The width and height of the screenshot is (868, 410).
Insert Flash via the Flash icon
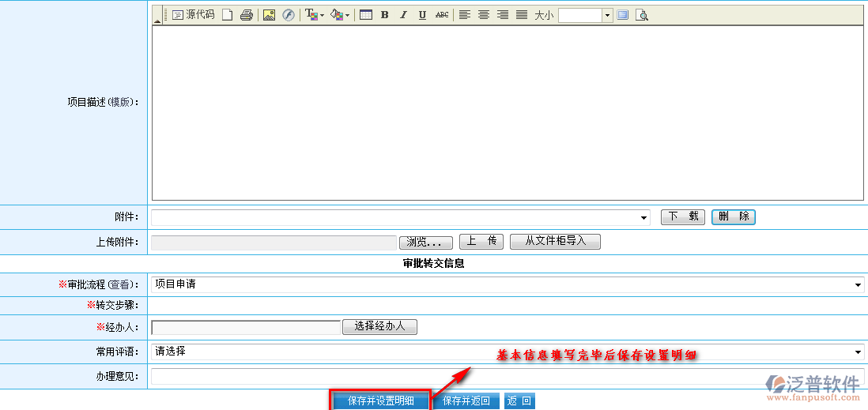click(x=289, y=15)
